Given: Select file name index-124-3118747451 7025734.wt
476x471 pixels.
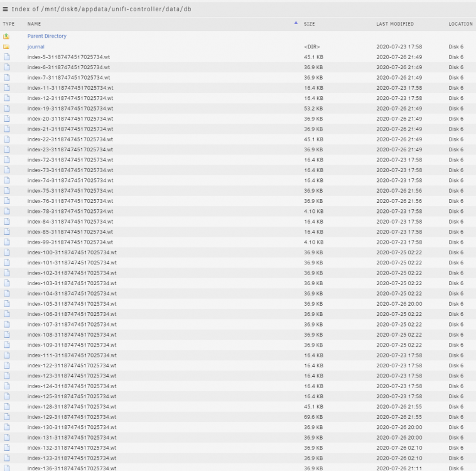Looking at the screenshot, I should tap(72, 386).
